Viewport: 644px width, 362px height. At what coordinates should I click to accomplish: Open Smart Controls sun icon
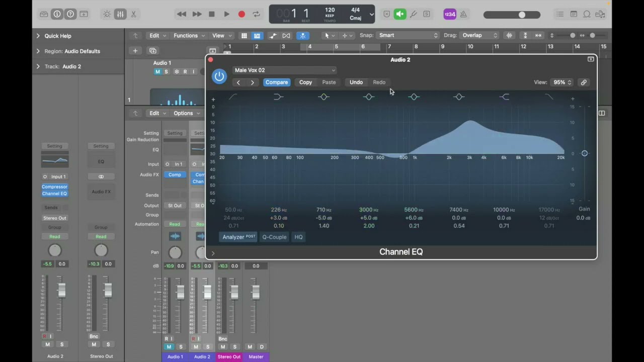[107, 14]
